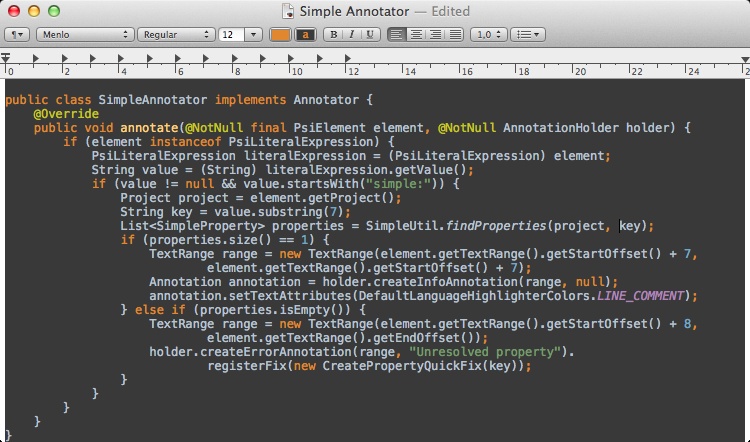The image size is (750, 442).
Task: Select the left indent marker at ruler 0
Action: [5, 58]
